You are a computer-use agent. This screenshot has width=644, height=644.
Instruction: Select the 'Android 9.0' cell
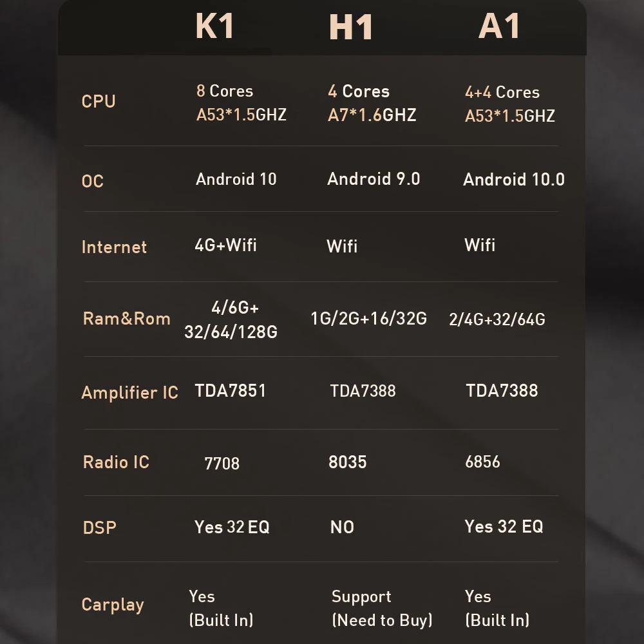click(374, 179)
